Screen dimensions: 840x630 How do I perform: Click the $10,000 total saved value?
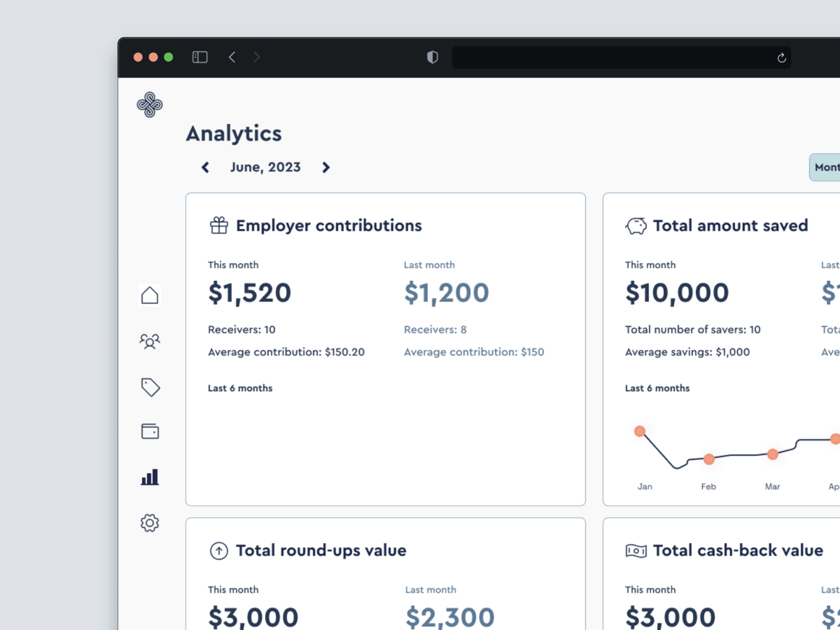[x=677, y=293]
